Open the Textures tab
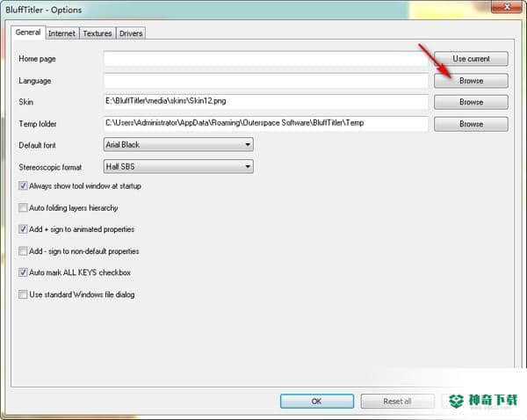The image size is (527, 420). pos(97,33)
